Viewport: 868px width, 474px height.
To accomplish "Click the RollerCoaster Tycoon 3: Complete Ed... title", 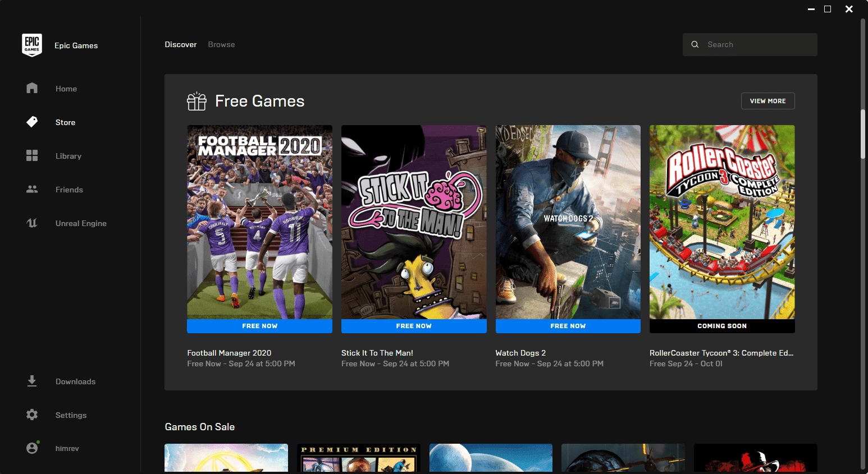I will pyautogui.click(x=721, y=353).
